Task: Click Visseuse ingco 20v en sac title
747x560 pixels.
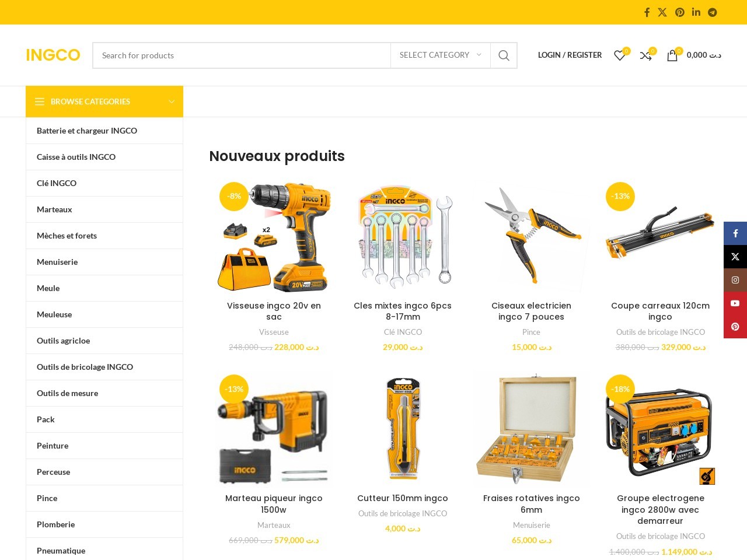Action: [x=274, y=311]
